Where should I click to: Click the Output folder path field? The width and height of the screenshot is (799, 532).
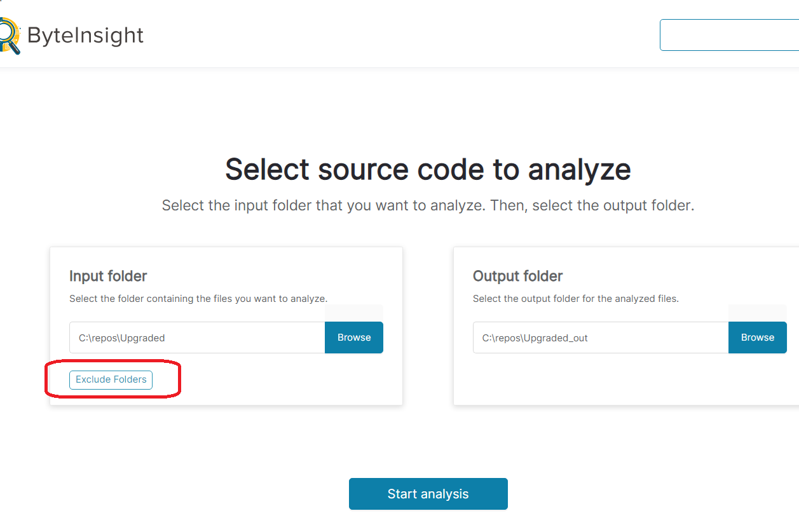(x=600, y=338)
